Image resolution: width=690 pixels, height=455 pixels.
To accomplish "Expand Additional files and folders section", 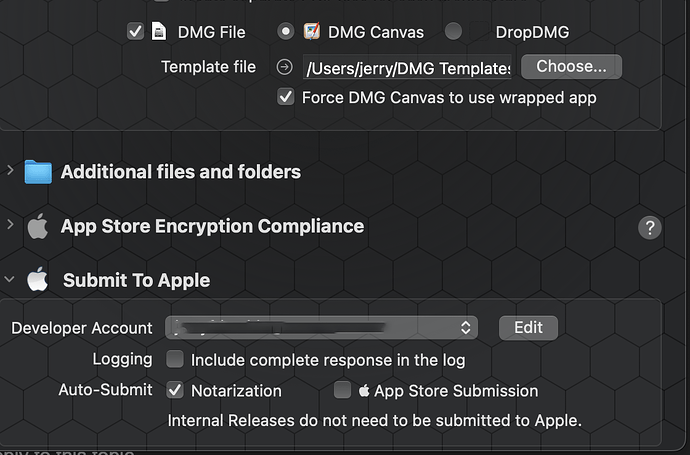I will pyautogui.click(x=10, y=170).
